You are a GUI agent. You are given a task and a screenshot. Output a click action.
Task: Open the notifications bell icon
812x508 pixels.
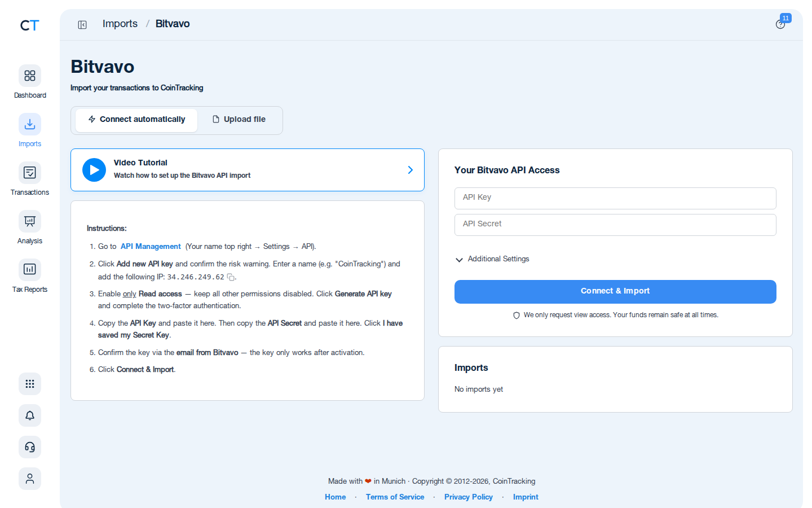(x=30, y=415)
